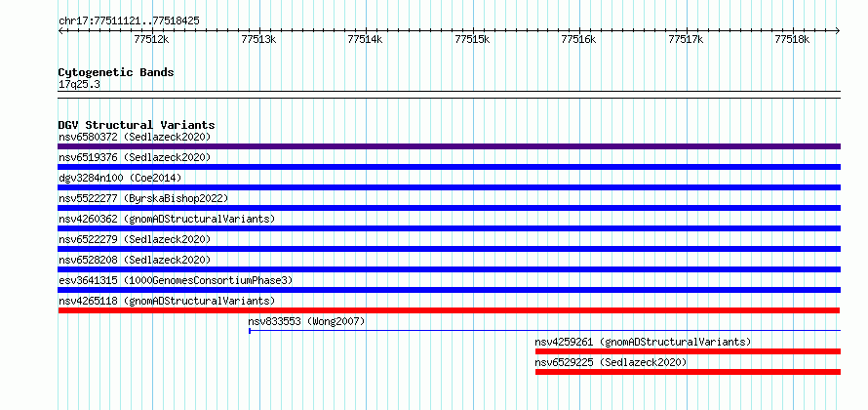
Task: Click nsv5522277 (ByrskaBishop2022) label
Action: pyautogui.click(x=143, y=198)
